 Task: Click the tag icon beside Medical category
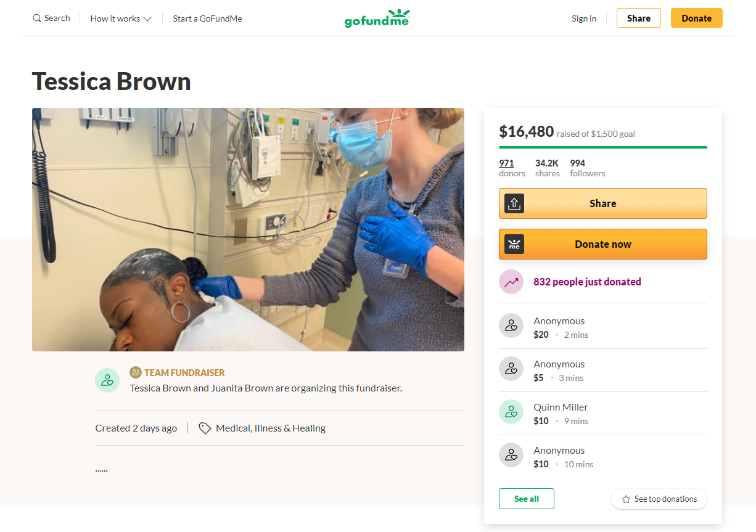(204, 427)
